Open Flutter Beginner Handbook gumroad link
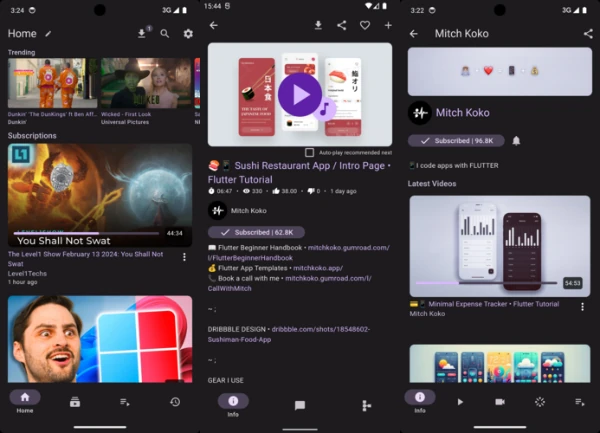600x433 pixels. [x=298, y=252]
